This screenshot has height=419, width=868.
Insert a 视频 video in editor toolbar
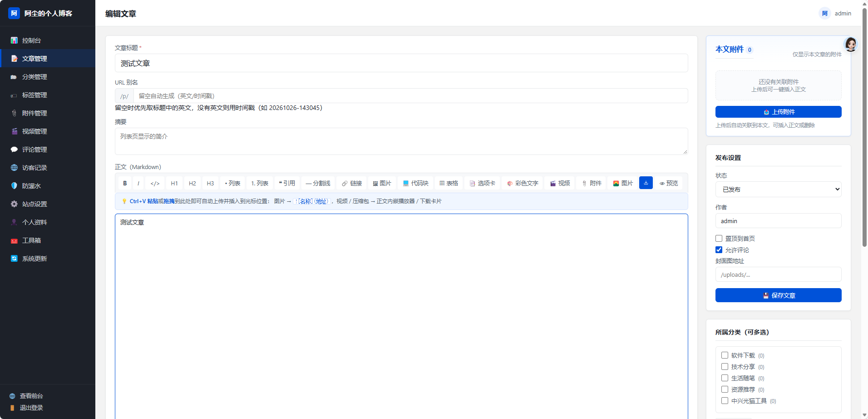[x=560, y=183]
